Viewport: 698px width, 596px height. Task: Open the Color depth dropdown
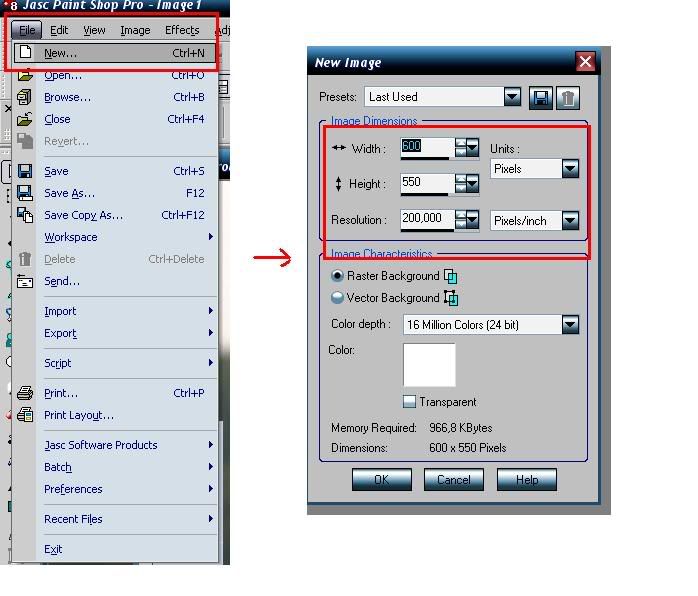570,325
